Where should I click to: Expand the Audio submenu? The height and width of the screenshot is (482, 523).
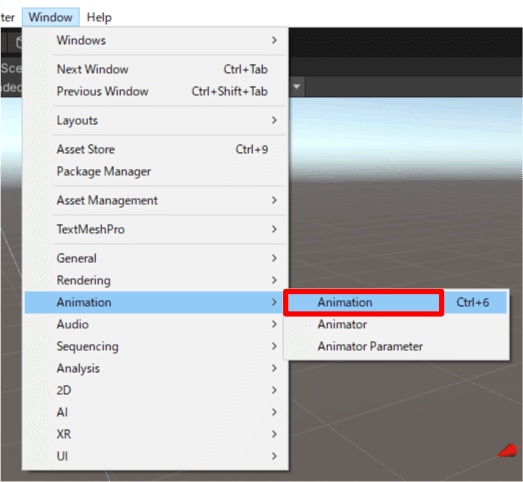tap(155, 324)
